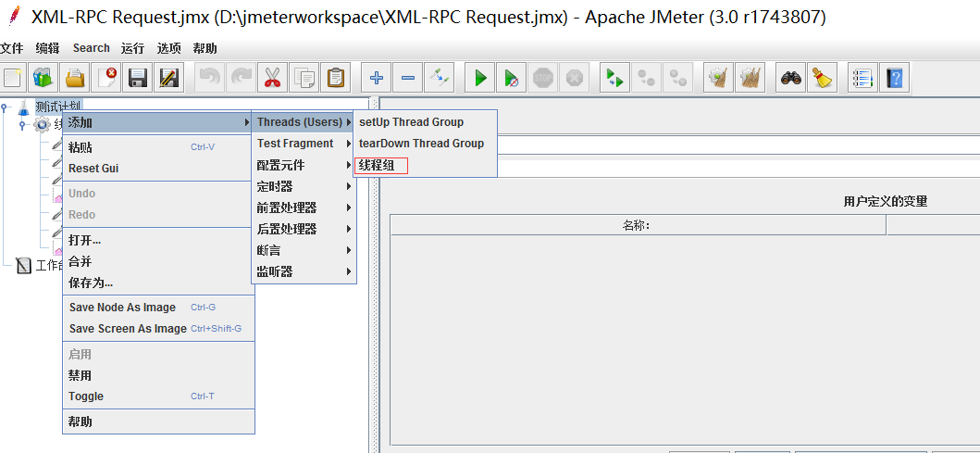Choose 打开... in context menu
The width and height of the screenshot is (980, 453).
point(158,240)
